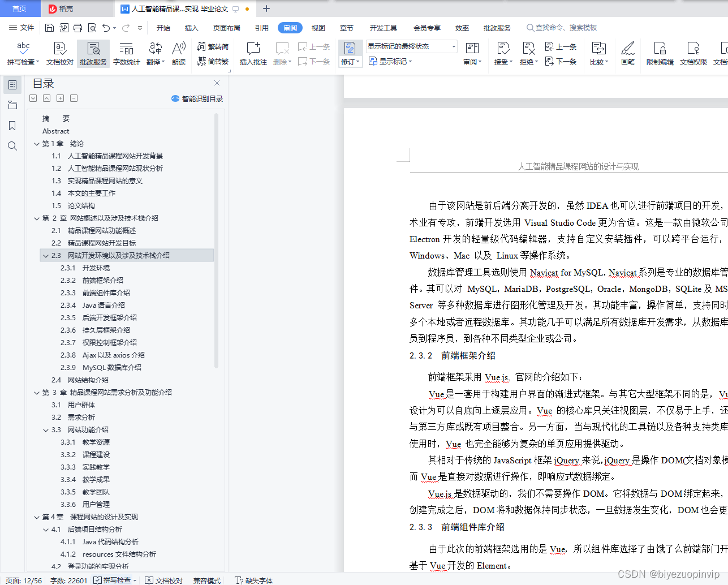Undo the last action

pyautogui.click(x=106, y=28)
